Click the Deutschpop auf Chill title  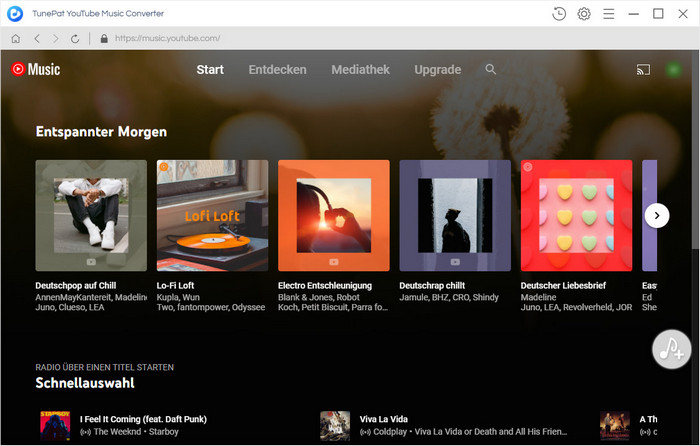(x=76, y=286)
